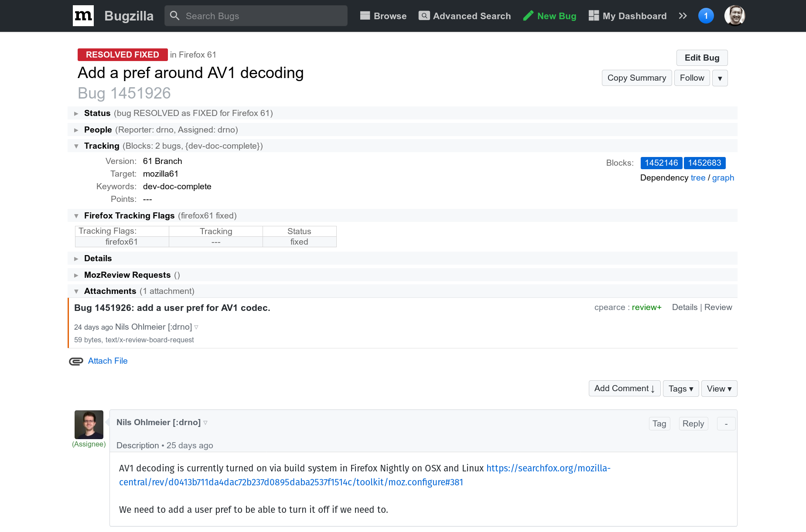Click the search magnifier icon
806x532 pixels.
(x=175, y=16)
